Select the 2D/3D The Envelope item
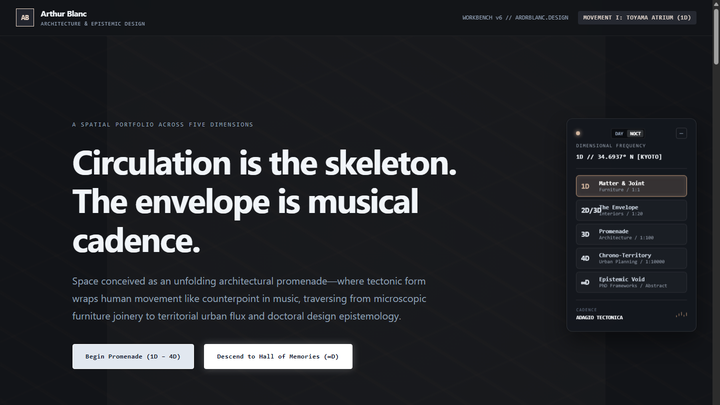Viewport: 720px width, 405px height. (x=631, y=210)
